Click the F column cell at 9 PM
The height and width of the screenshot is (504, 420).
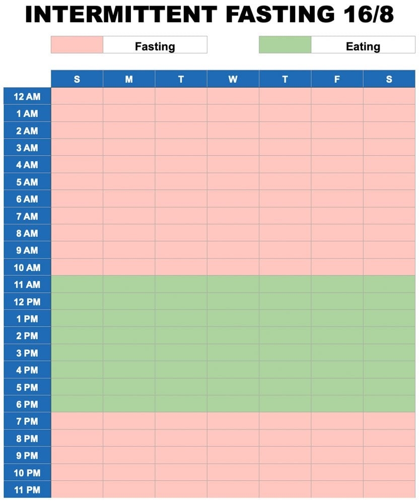point(337,456)
